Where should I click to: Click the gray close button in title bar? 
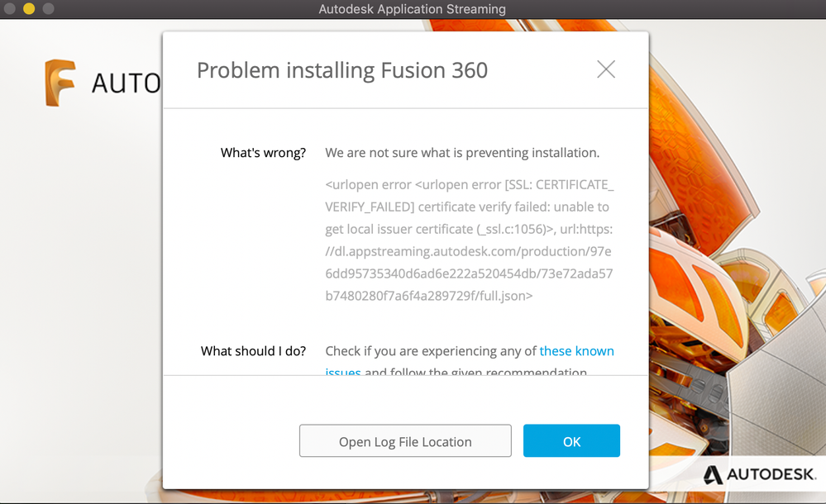coord(9,8)
